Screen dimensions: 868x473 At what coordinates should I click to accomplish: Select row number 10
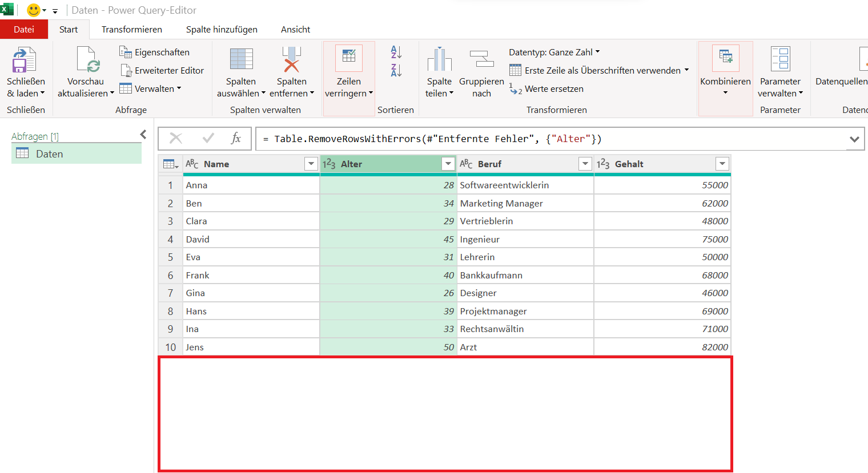click(x=170, y=347)
